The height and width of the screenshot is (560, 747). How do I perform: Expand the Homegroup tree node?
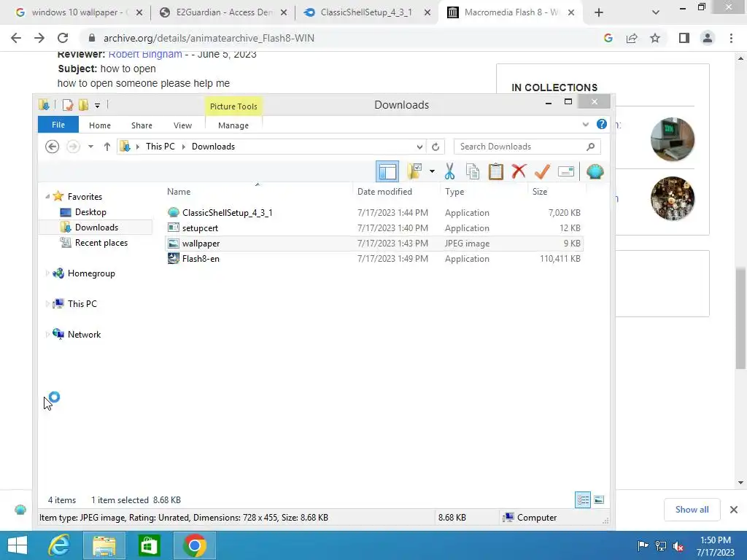tap(47, 273)
